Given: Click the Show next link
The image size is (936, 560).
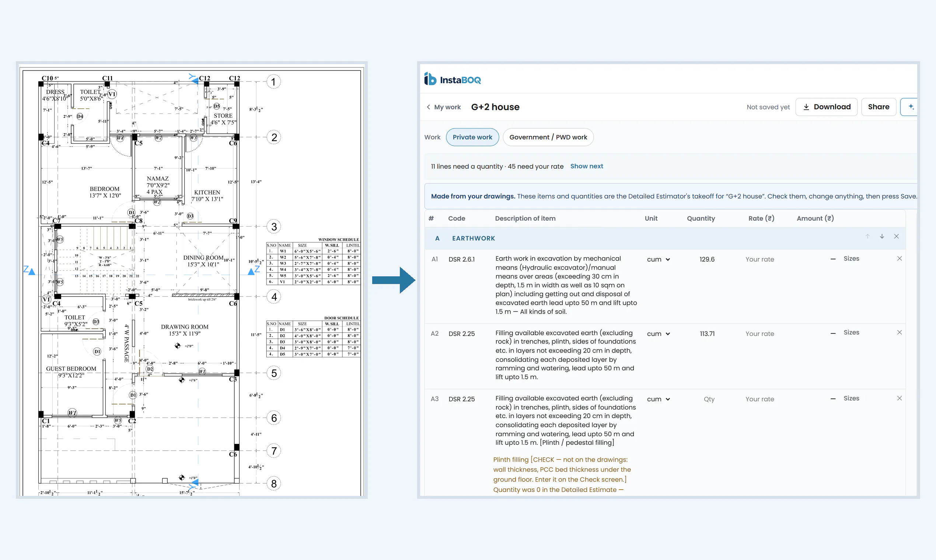Looking at the screenshot, I should (586, 166).
